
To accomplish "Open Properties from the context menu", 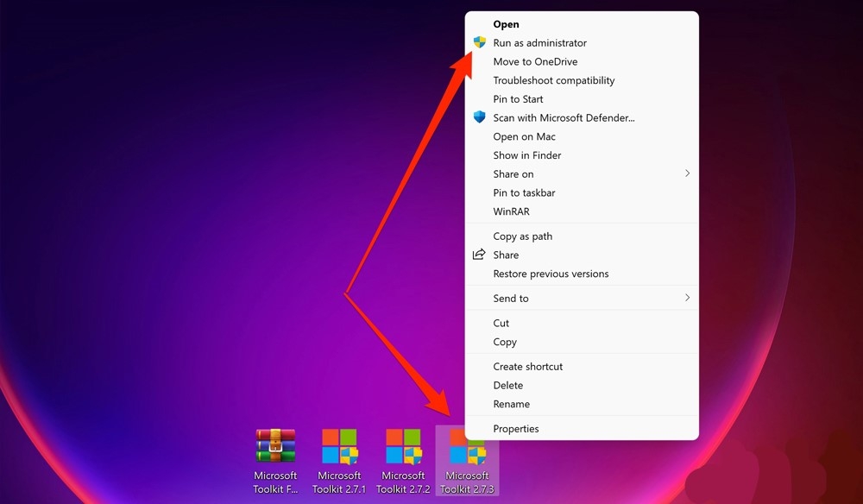I will (582, 429).
